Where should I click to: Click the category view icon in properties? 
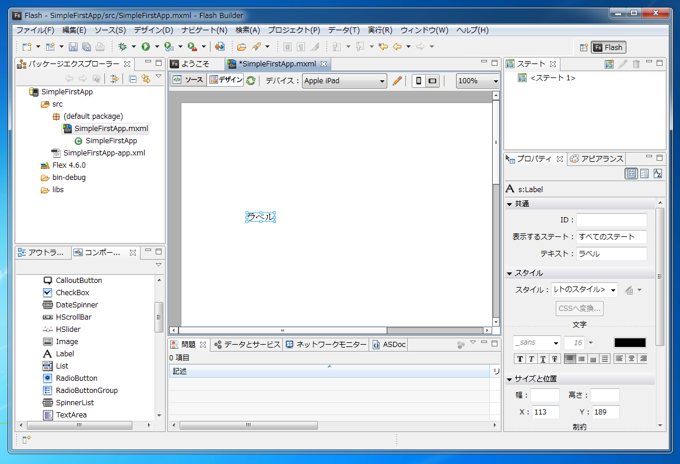click(x=644, y=173)
